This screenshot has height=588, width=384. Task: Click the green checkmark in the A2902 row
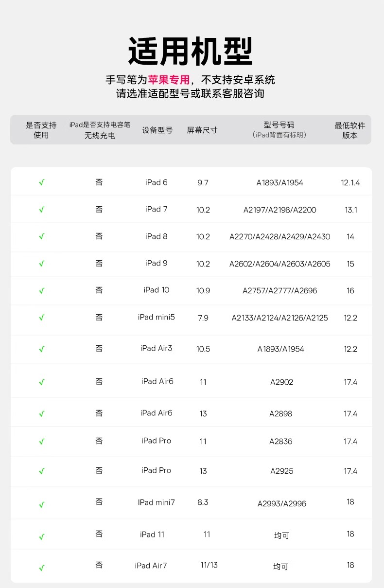(41, 382)
